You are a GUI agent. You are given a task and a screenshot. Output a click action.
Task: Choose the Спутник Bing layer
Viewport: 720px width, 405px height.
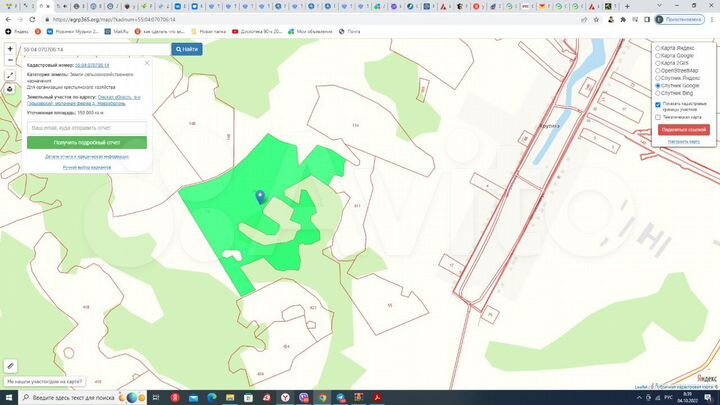(x=658, y=93)
